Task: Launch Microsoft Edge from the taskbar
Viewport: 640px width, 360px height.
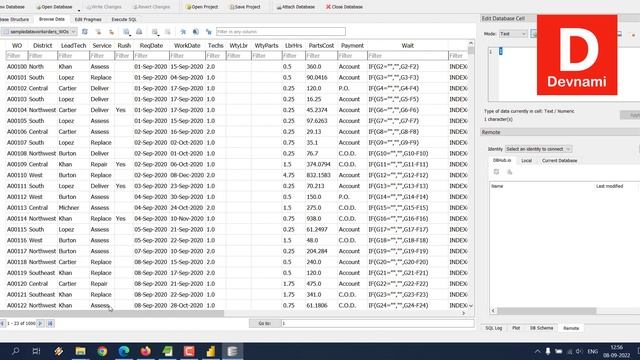Action: coord(124,351)
